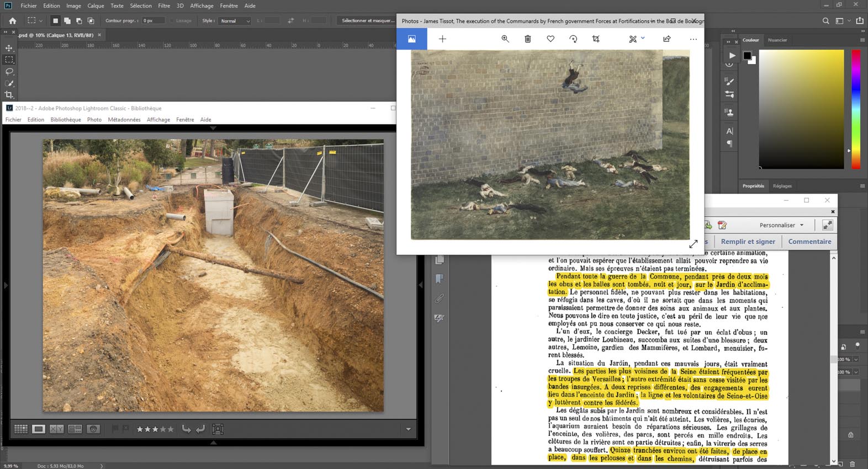The width and height of the screenshot is (868, 469).
Task: Click Photoshop Share document icon
Action: click(860, 20)
